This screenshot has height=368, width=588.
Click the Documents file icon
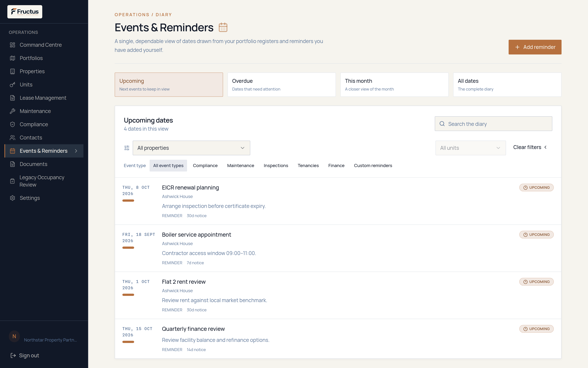pos(12,164)
